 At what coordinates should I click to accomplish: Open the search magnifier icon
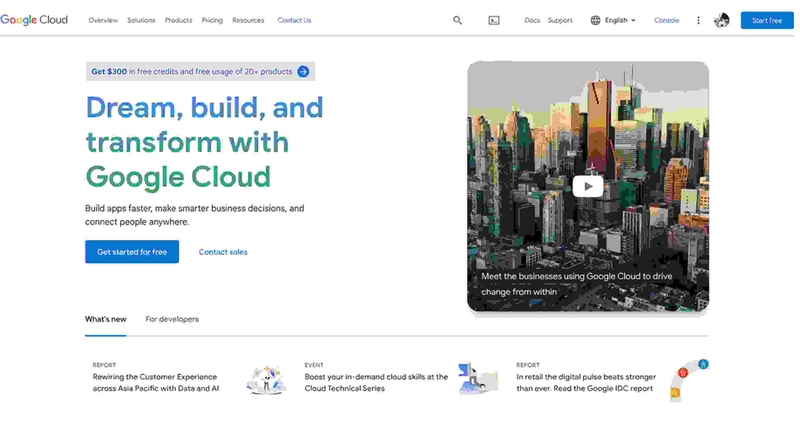(x=457, y=20)
